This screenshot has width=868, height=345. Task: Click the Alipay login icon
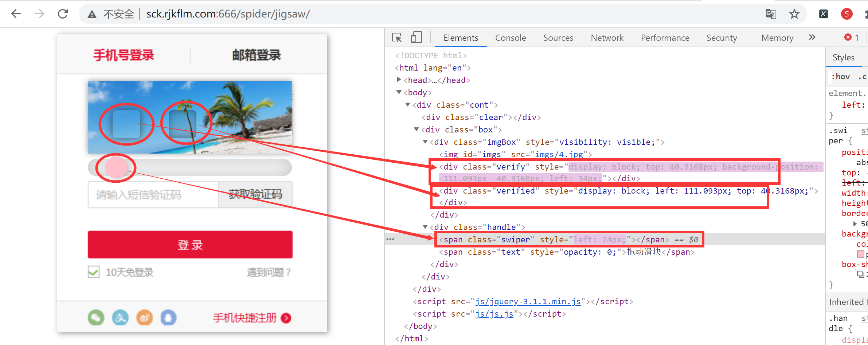click(x=120, y=318)
